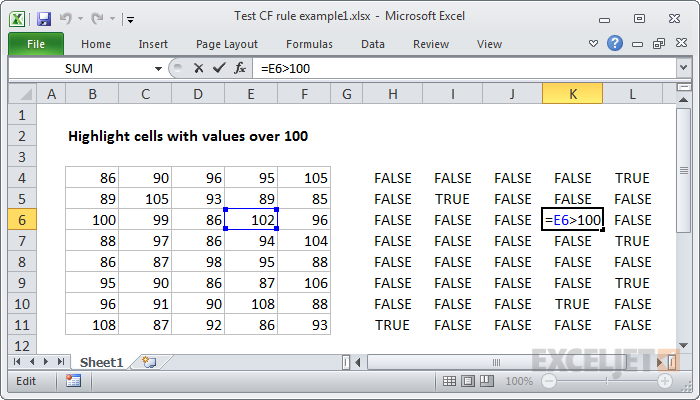The width and height of the screenshot is (700, 400).
Task: Save the workbook with the floppy disk icon
Action: pos(44,19)
